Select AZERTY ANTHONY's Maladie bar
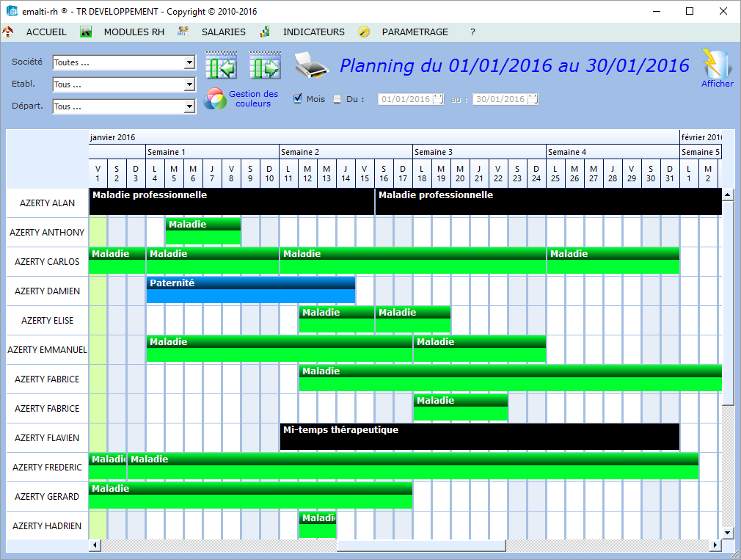Viewport: 741px width, 560px height. coord(203,231)
